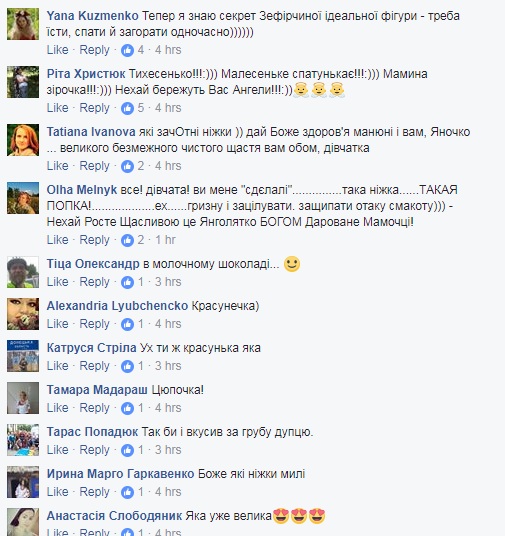Click thumbs-up icon under Alexandria Lyubchencko's comment
The width and height of the screenshot is (505, 536).
(x=127, y=324)
